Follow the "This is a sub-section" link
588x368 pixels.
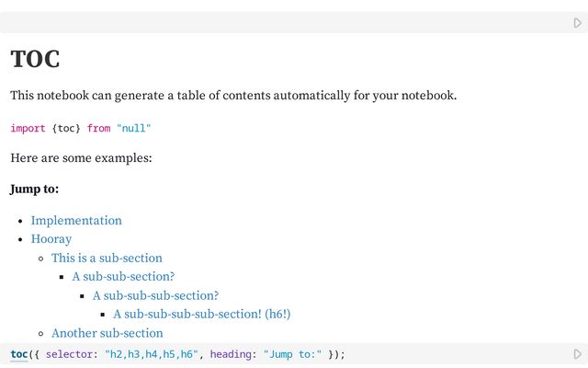click(x=107, y=259)
